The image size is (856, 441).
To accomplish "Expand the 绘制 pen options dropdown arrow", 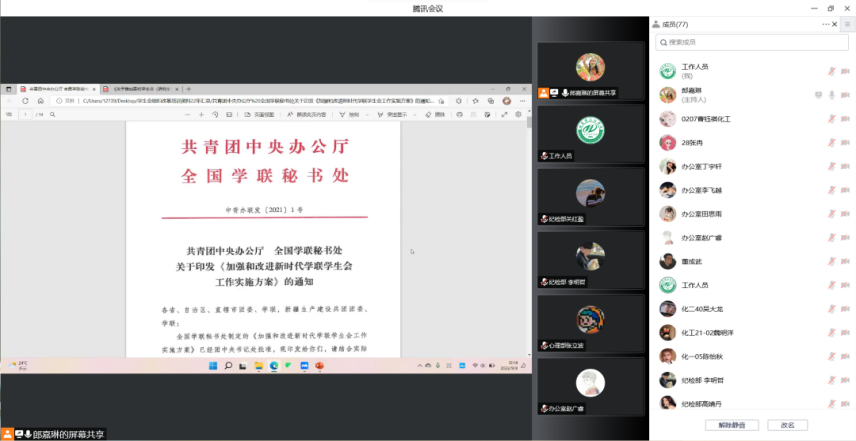I will (367, 115).
